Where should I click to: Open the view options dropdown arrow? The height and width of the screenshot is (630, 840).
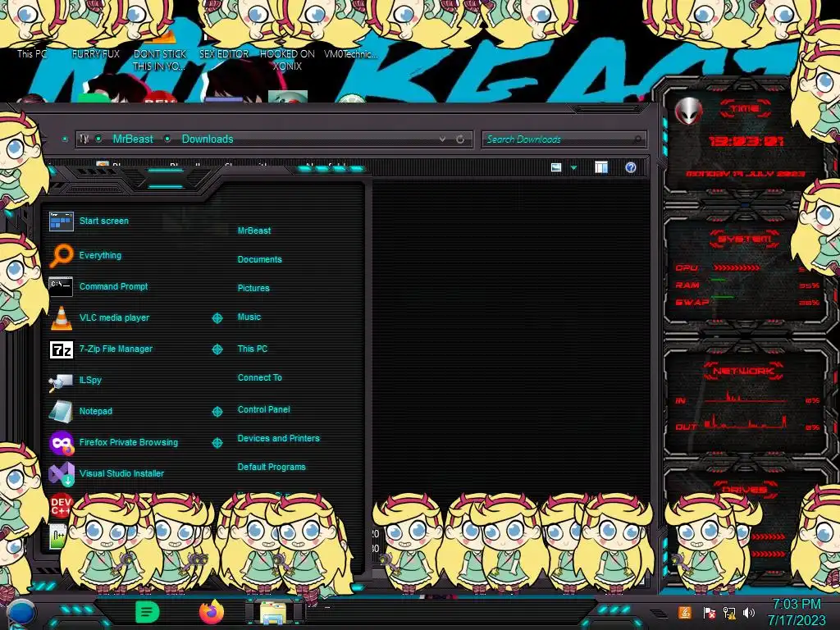click(x=573, y=168)
